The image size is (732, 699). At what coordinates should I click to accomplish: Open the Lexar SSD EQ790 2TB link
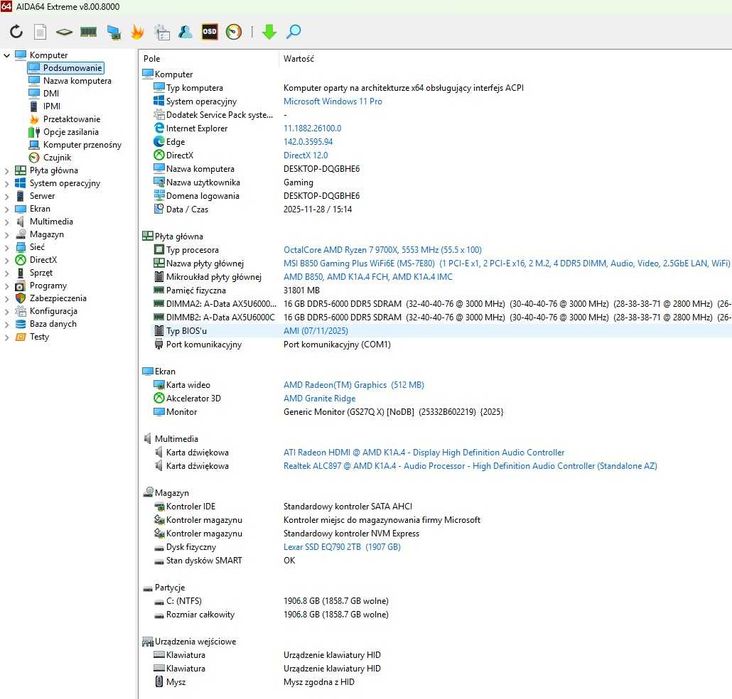[342, 547]
